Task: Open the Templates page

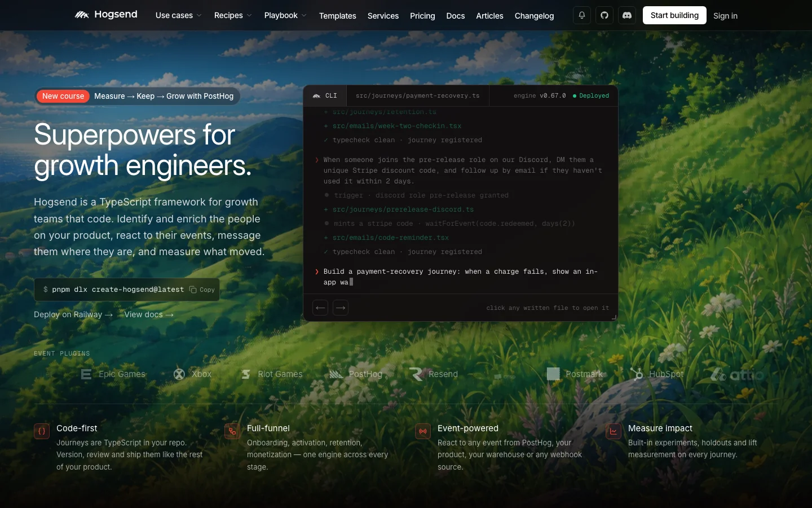Action: (338, 16)
